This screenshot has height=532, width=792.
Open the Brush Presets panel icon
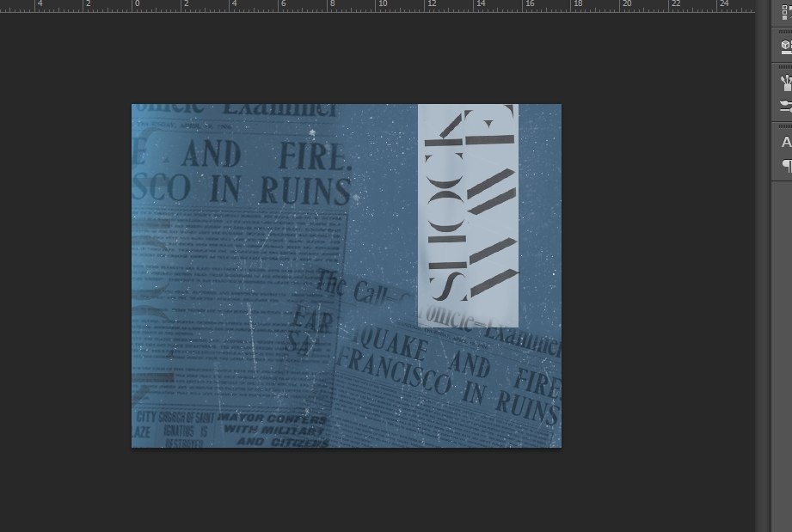coord(785,83)
